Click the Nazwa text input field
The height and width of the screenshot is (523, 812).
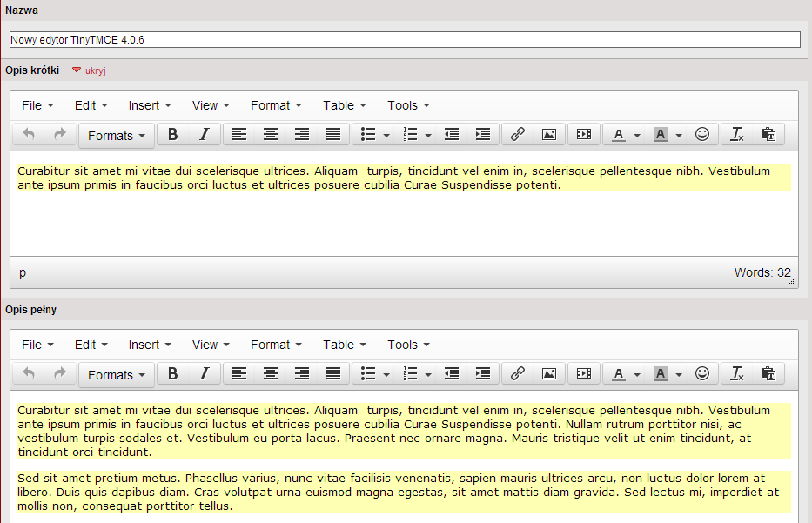pyautogui.click(x=405, y=39)
